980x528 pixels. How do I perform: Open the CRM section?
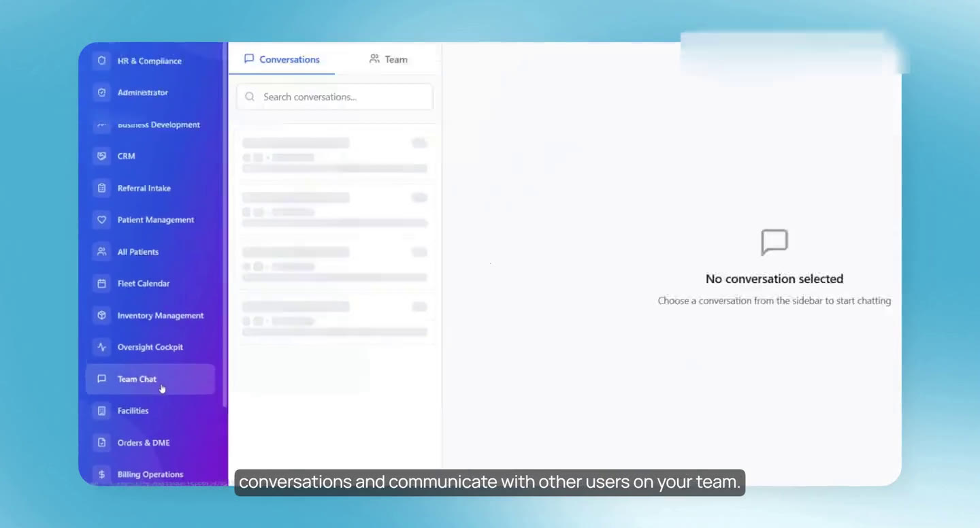(150, 156)
